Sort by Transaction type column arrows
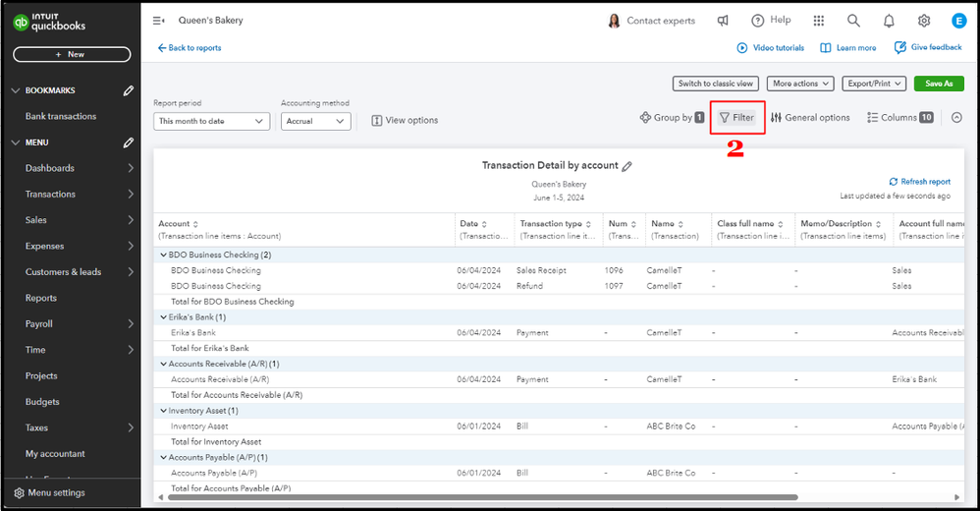This screenshot has height=511, width=980. point(588,224)
